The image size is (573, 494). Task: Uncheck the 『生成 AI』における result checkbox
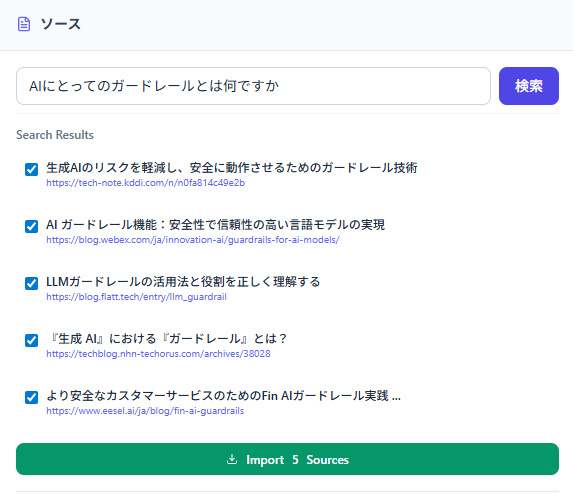click(x=31, y=340)
